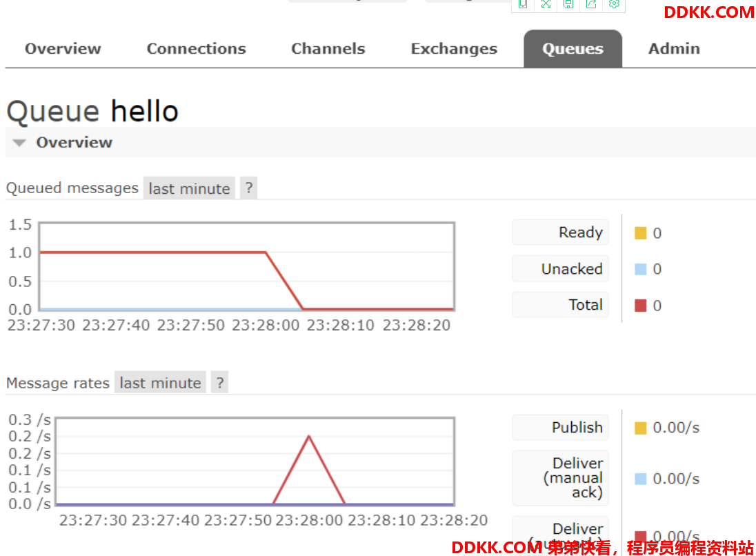Click the share arrow icon
The width and height of the screenshot is (756, 556).
[x=591, y=4]
